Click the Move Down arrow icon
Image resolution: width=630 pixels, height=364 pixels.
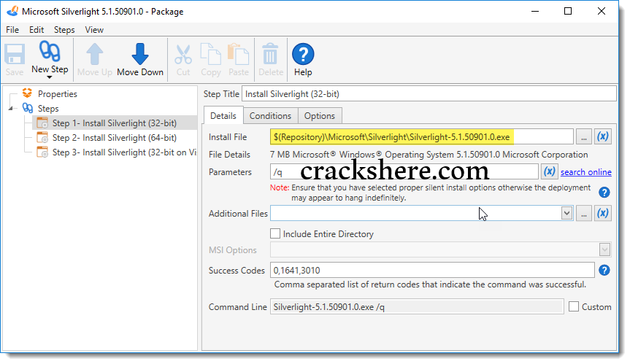point(140,54)
